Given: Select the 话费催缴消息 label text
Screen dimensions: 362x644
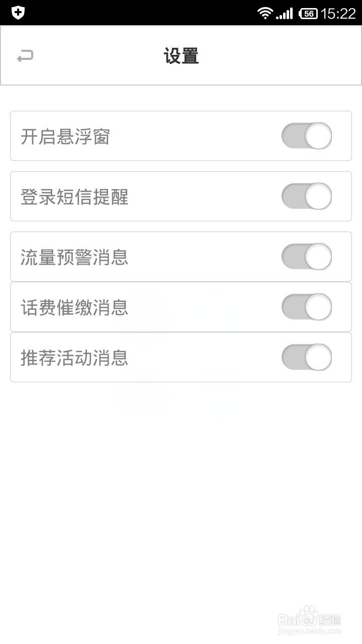Looking at the screenshot, I should (x=74, y=307).
